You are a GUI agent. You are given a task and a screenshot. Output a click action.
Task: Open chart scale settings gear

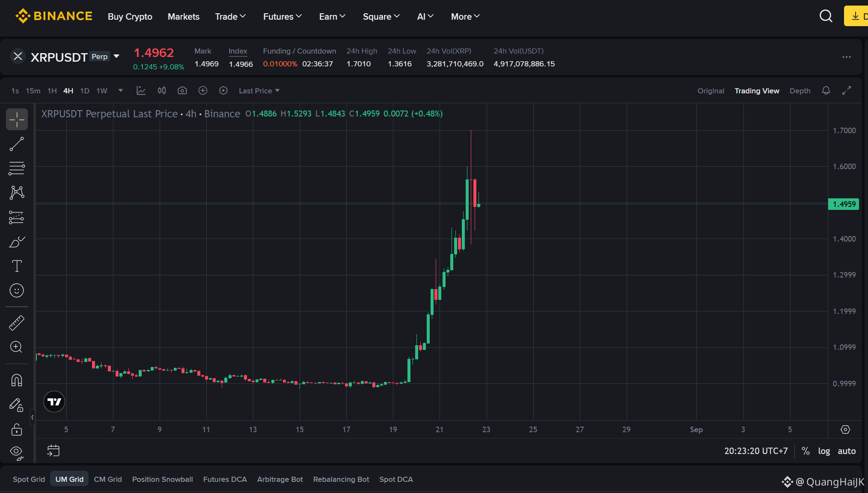coord(845,430)
